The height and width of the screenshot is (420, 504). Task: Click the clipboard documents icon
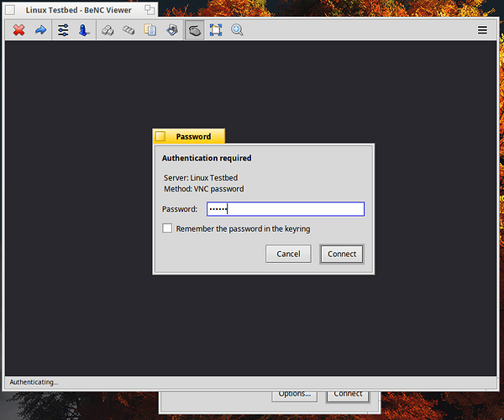pyautogui.click(x=150, y=30)
